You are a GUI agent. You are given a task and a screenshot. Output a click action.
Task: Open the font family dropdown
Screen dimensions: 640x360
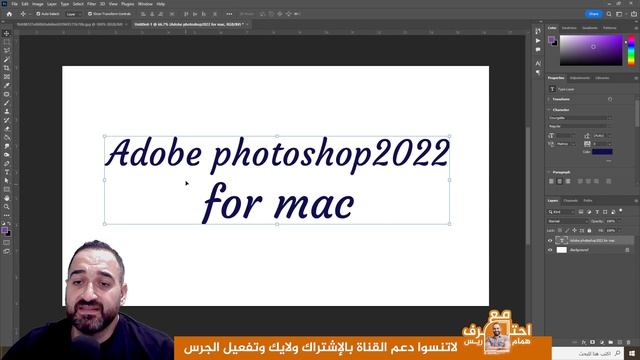point(580,118)
